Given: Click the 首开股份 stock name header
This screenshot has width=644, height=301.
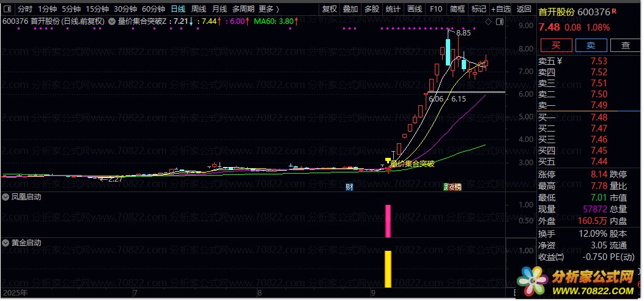Looking at the screenshot, I should [557, 12].
